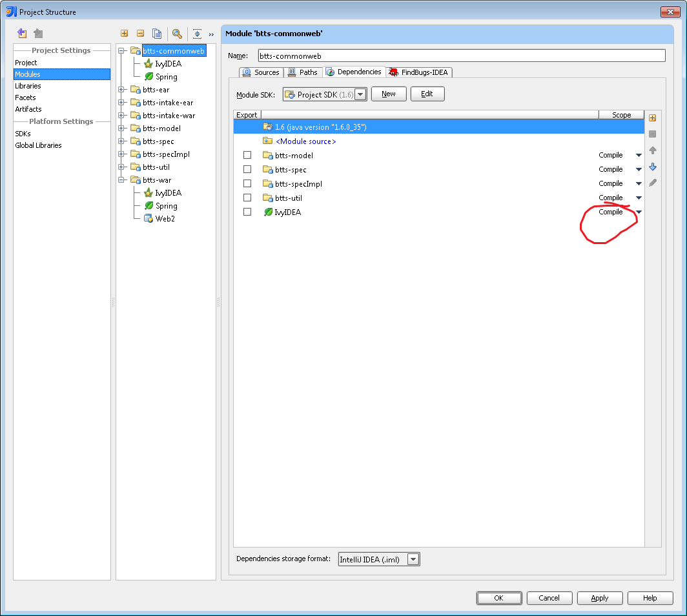Click the collapse all modules icon
The width and height of the screenshot is (687, 616).
point(140,34)
